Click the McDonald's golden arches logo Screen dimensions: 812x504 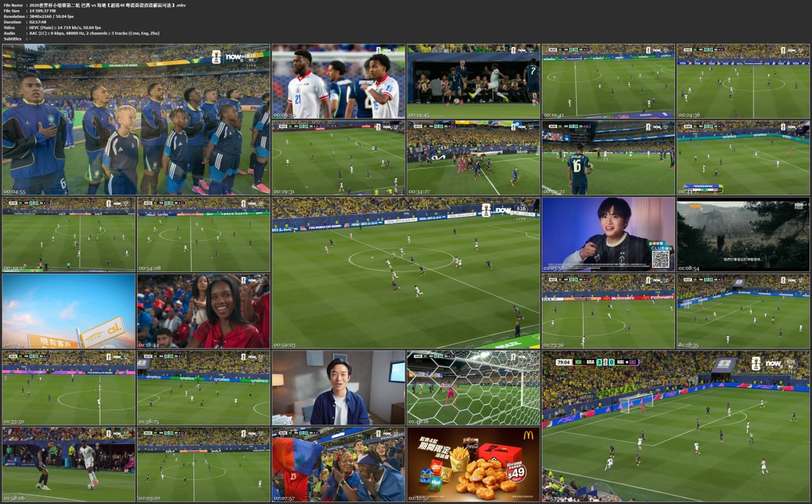528,435
